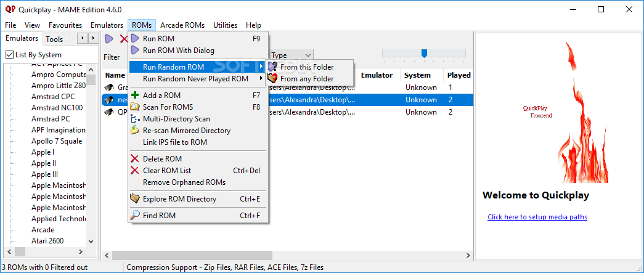The height and width of the screenshot is (273, 644).
Task: Open the Arcade ROMs menu
Action: tap(182, 25)
